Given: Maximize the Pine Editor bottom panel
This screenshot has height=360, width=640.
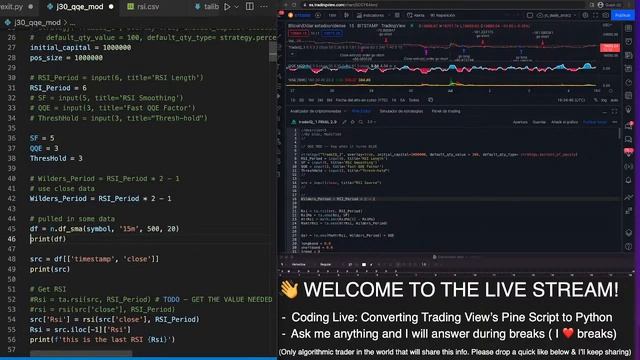Looking at the screenshot, I should (614, 111).
